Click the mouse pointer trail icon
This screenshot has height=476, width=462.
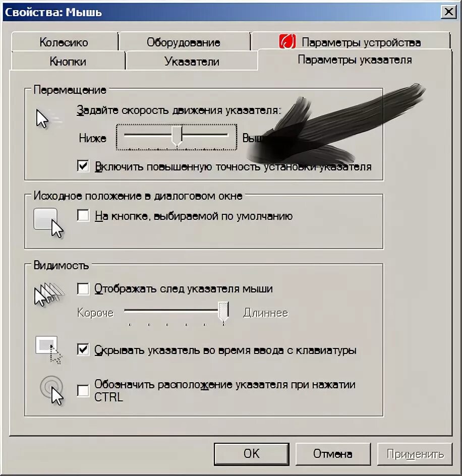49,294
